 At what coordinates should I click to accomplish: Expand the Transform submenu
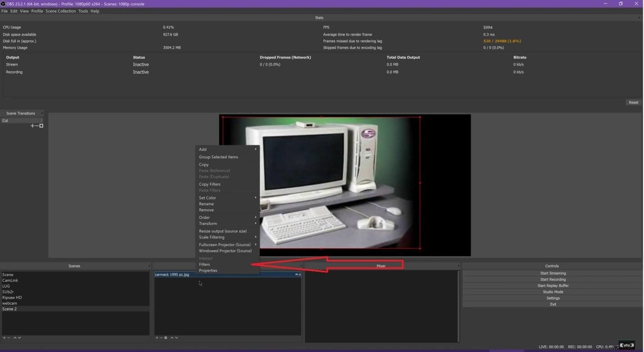(208, 224)
